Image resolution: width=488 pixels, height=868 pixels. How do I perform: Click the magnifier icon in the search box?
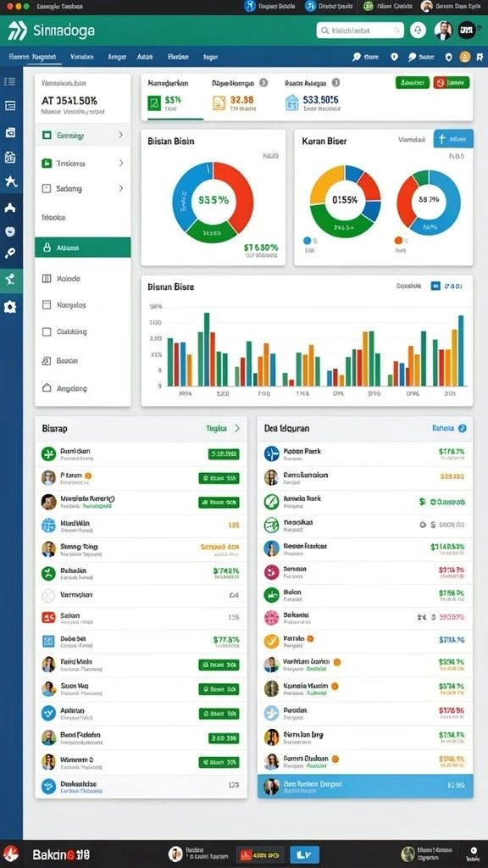325,31
